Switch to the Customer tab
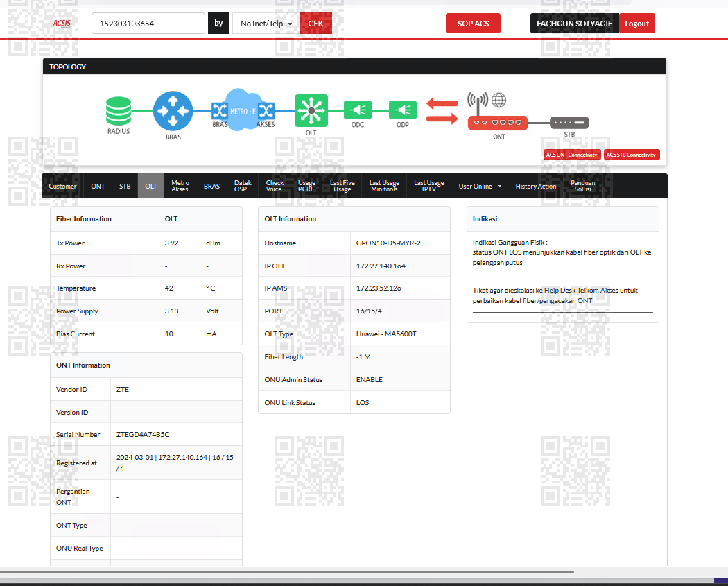This screenshot has height=586, width=728. (62, 186)
